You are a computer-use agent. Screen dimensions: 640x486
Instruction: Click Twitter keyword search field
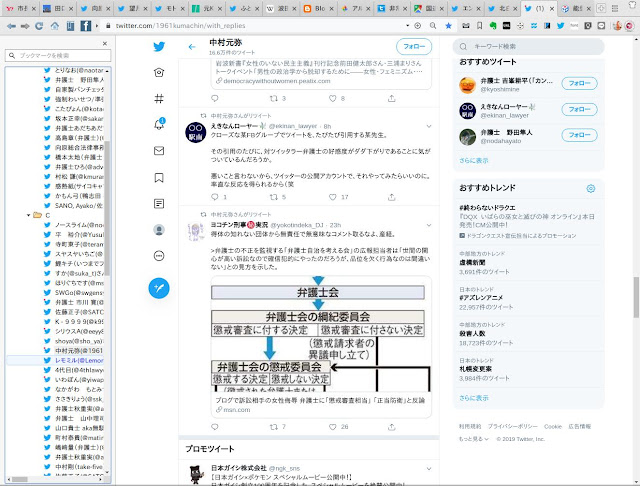[529, 47]
